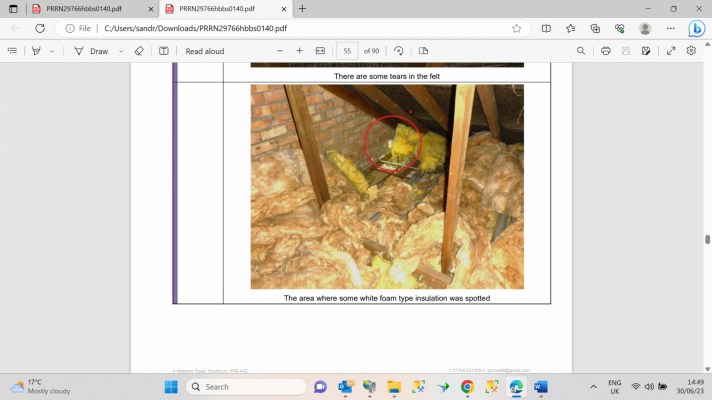The image size is (712, 400).
Task: Click the Rotate page icon
Action: point(399,51)
